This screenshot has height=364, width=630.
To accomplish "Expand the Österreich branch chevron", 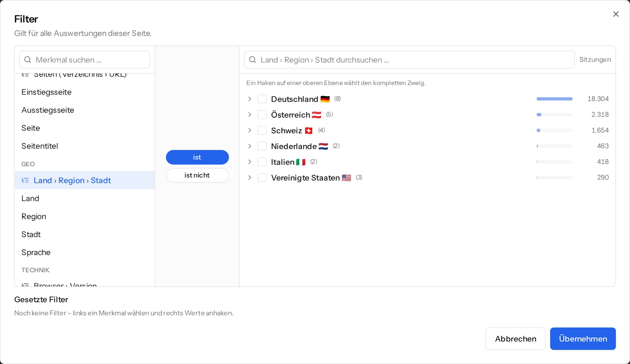I will [249, 115].
